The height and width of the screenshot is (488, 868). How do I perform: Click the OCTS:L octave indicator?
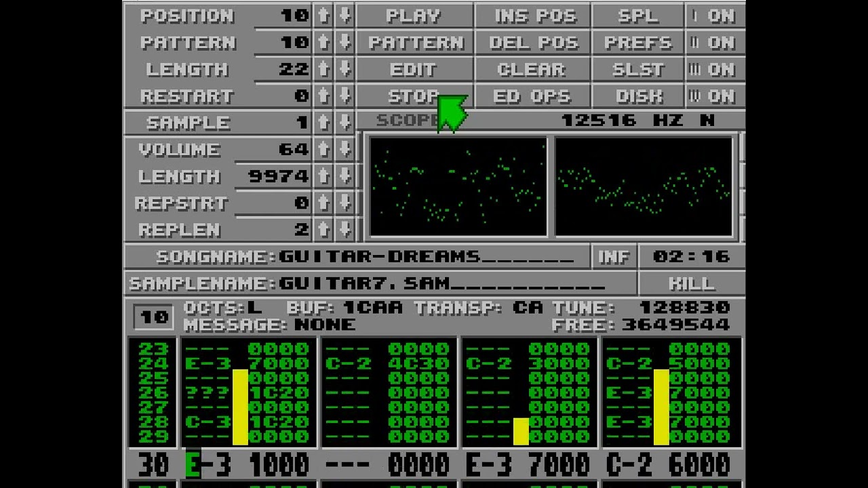pyautogui.click(x=222, y=308)
